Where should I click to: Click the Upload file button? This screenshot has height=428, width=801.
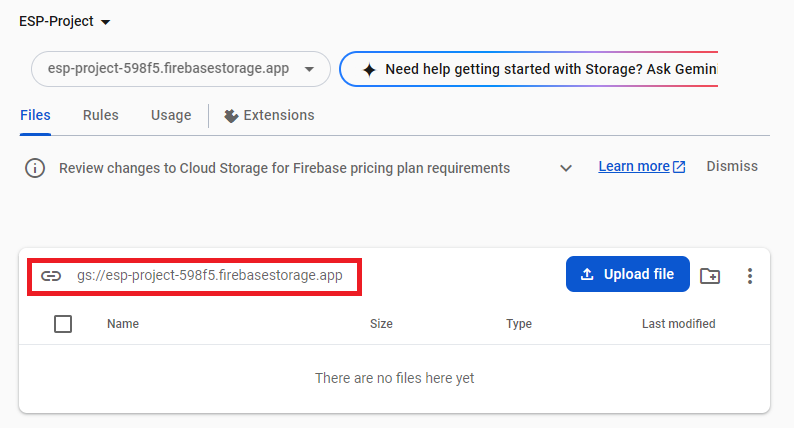click(628, 274)
